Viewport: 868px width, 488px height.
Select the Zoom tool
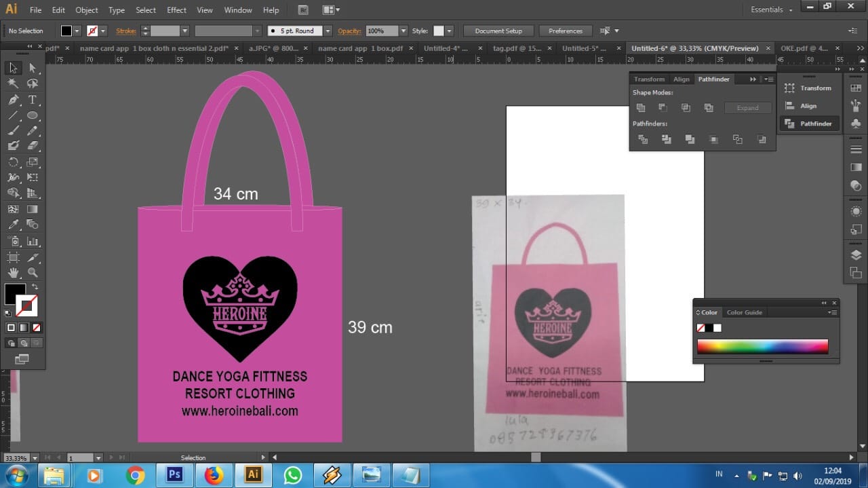32,273
